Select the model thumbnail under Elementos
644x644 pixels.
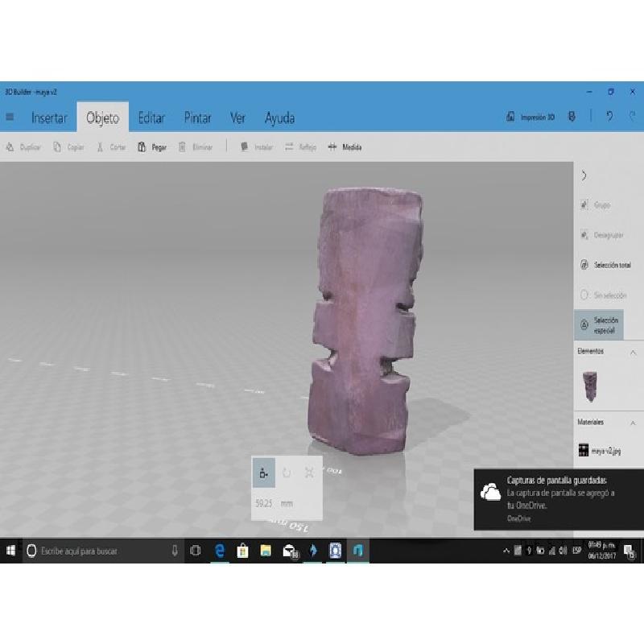tap(590, 386)
